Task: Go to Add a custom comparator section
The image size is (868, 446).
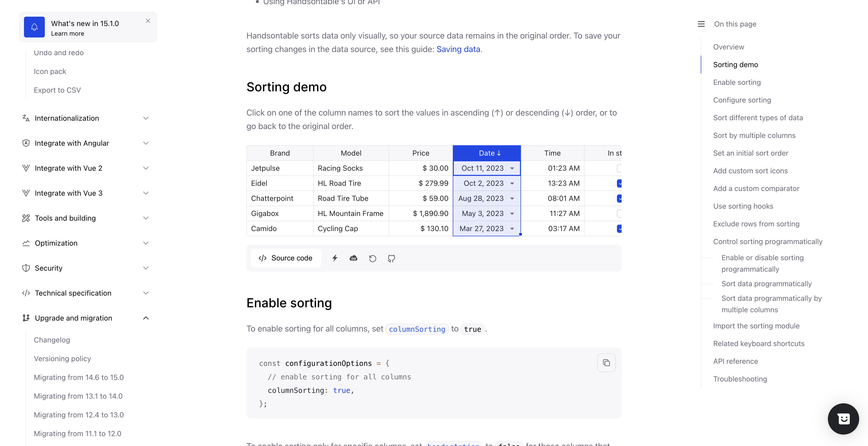Action: 756,188
